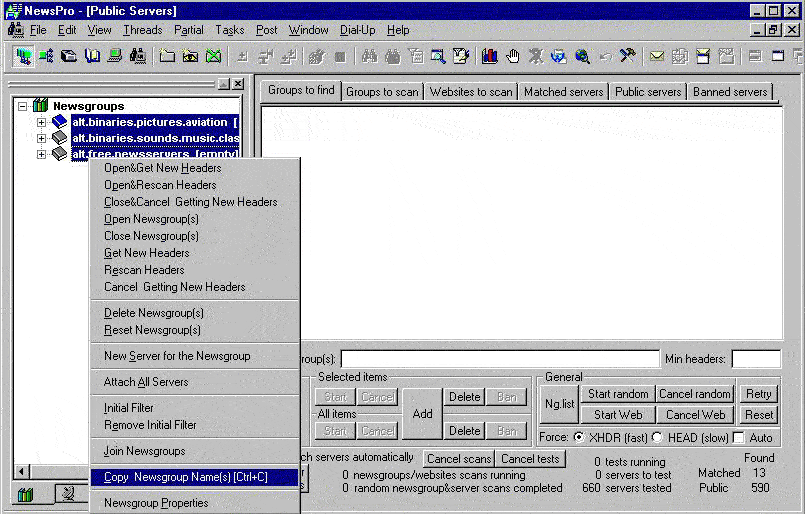Click the hand icon in the toolbar
This screenshot has height=514, width=805.
pyautogui.click(x=513, y=56)
